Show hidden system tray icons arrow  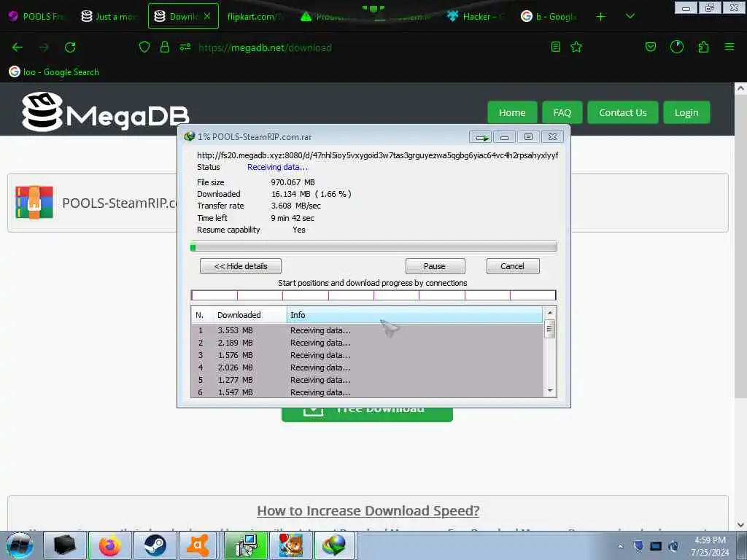(x=620, y=546)
